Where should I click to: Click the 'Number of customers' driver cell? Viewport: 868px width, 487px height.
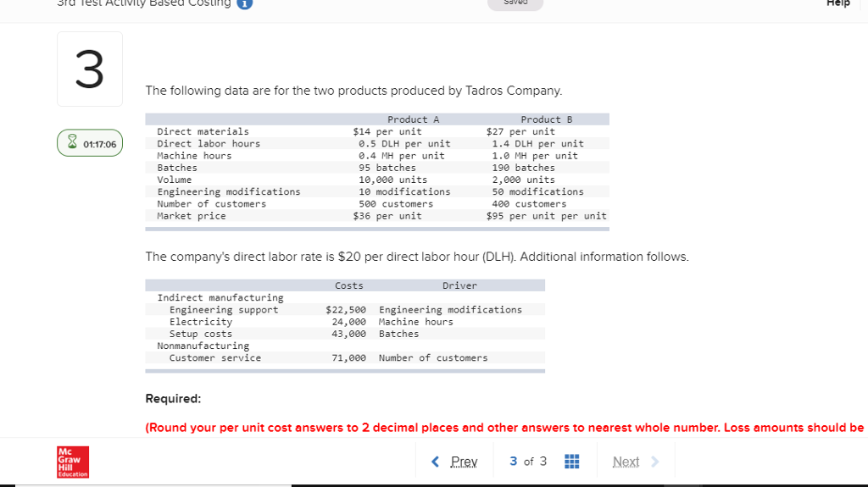[x=433, y=358]
